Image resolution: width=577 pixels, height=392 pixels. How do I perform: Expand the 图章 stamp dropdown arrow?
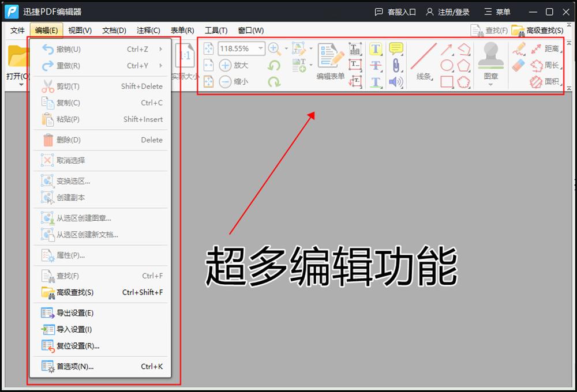tap(490, 84)
